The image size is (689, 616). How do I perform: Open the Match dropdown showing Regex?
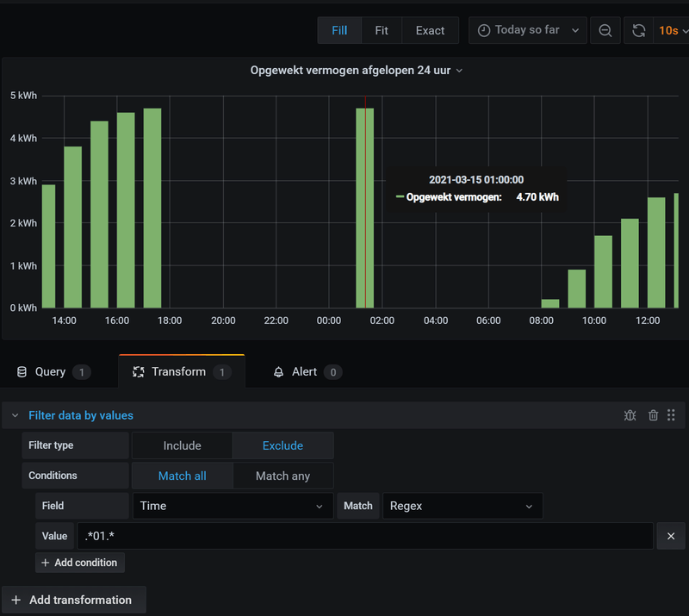point(462,506)
